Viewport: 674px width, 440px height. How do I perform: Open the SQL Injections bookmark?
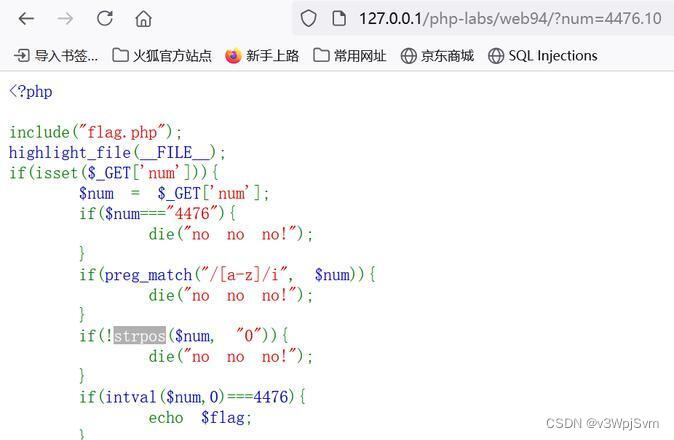pyautogui.click(x=542, y=55)
